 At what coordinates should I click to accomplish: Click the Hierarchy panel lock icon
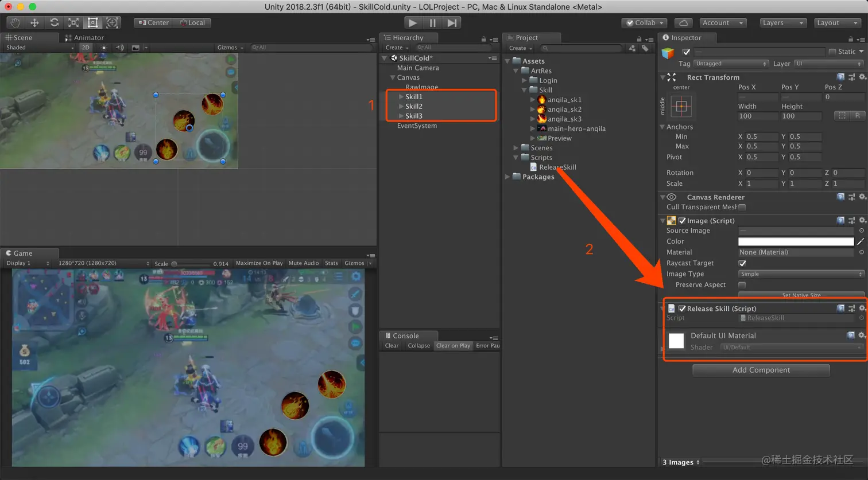coord(483,39)
